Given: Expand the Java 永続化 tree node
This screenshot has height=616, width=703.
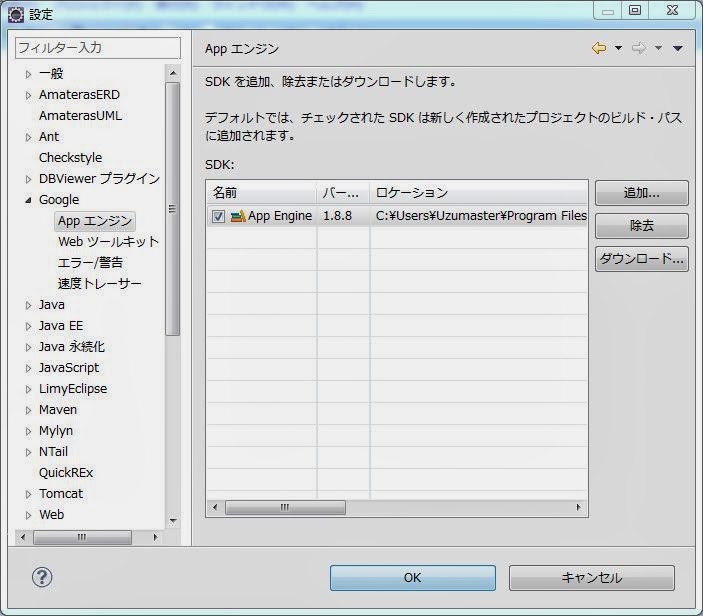Looking at the screenshot, I should tap(28, 347).
